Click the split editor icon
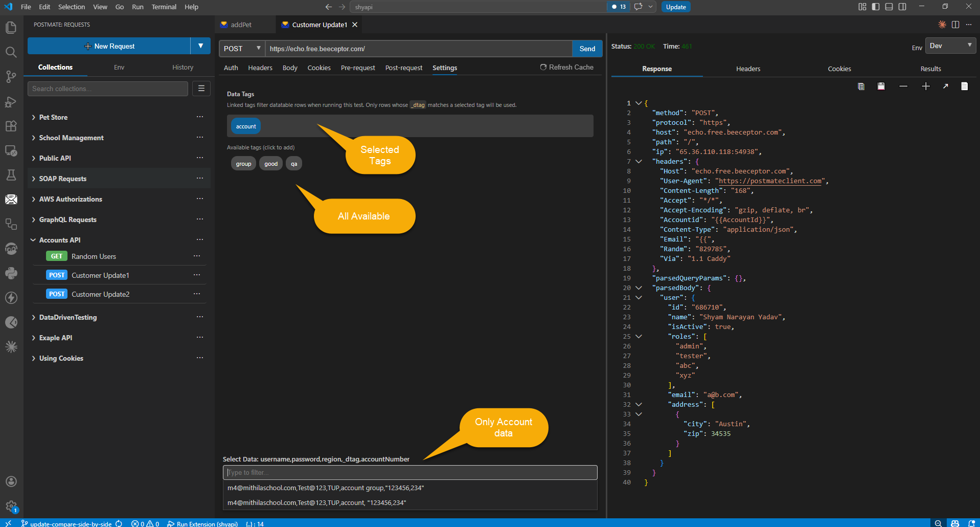Viewport: 980px width, 527px height. [x=955, y=25]
